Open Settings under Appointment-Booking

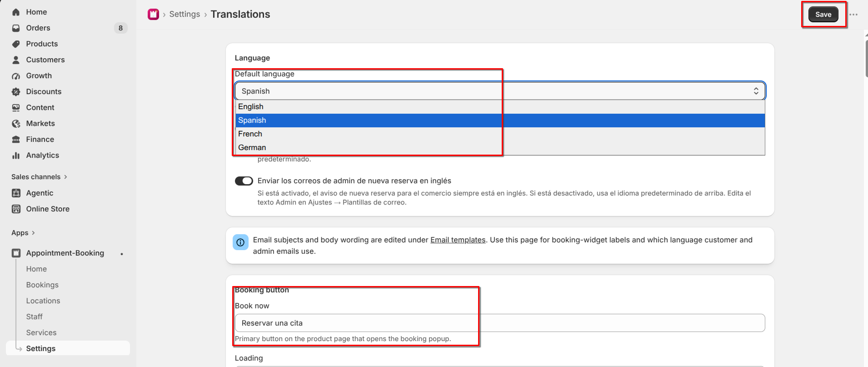click(68, 348)
